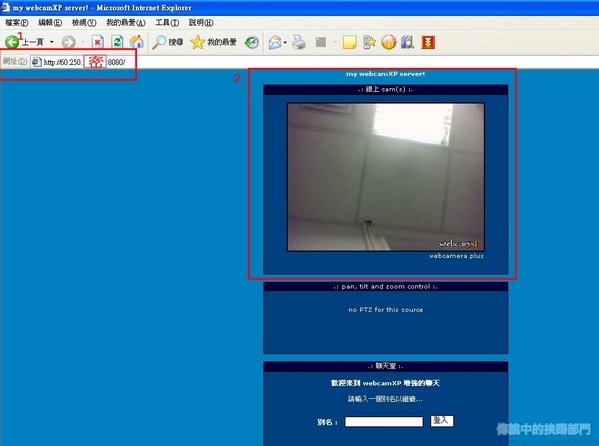This screenshot has height=446, width=599.
Task: Click the 歡迎來到 webcamXP welcome text
Action: click(385, 383)
